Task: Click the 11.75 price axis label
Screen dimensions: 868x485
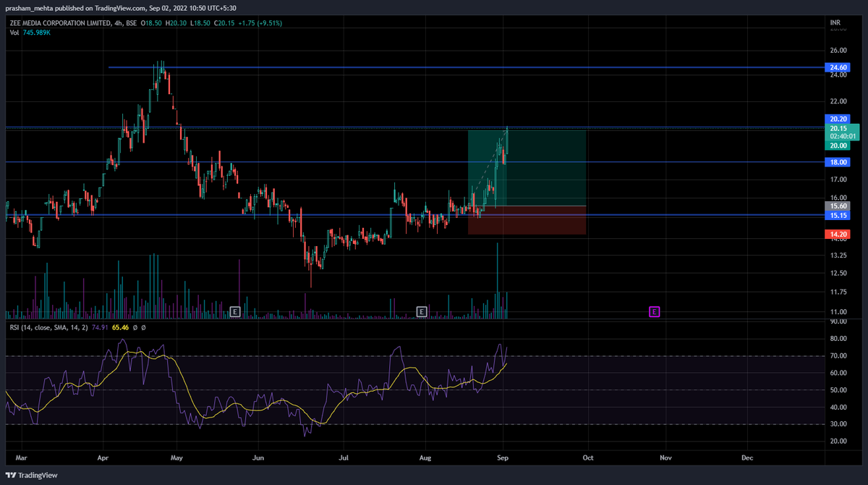Action: click(x=838, y=292)
